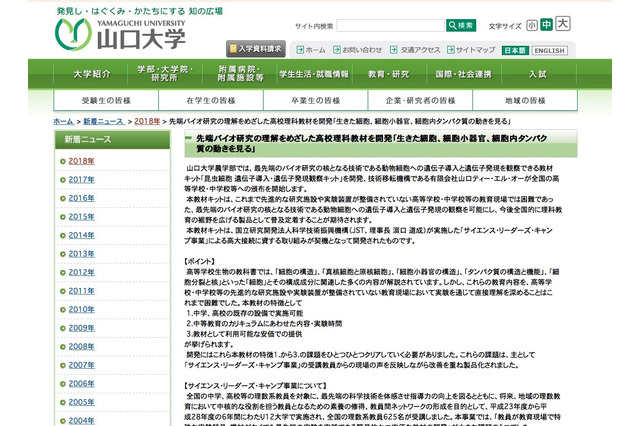Click the 検索 search button

point(461,26)
